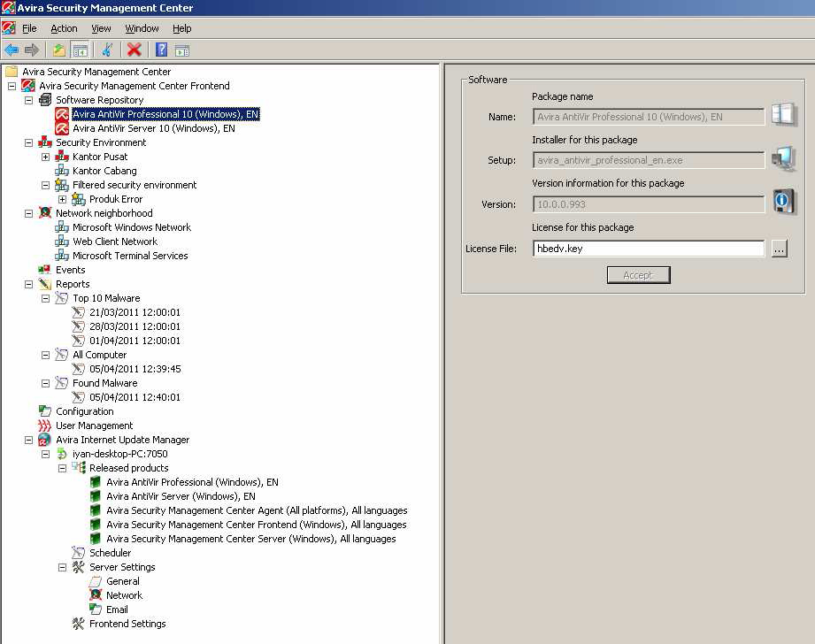Click the Cut scissors toolbar icon
The height and width of the screenshot is (644, 815).
coord(107,50)
